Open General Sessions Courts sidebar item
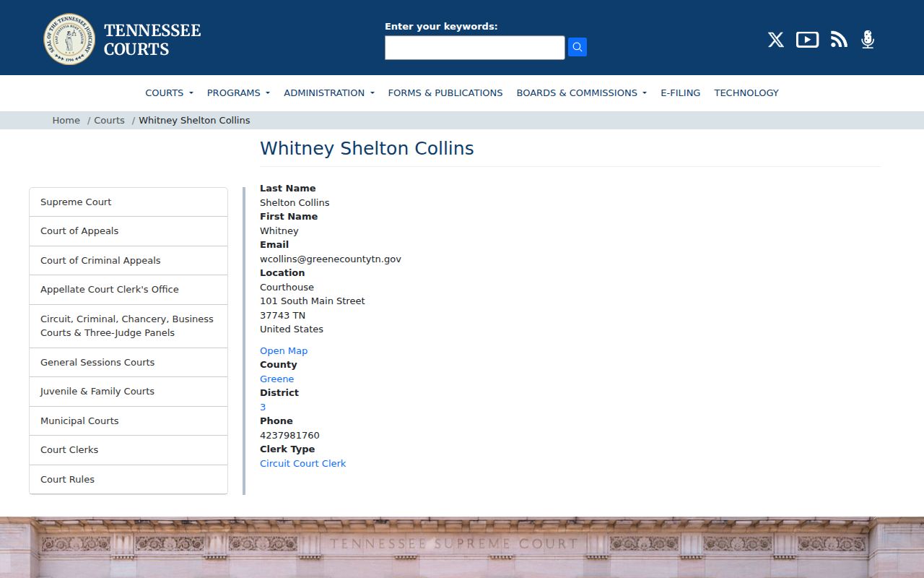 128,363
